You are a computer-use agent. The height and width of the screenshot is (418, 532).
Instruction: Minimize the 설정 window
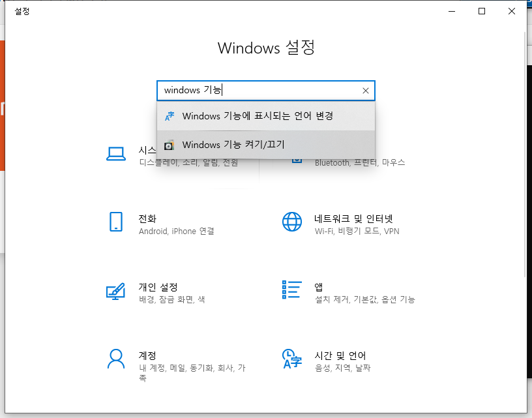pos(452,11)
